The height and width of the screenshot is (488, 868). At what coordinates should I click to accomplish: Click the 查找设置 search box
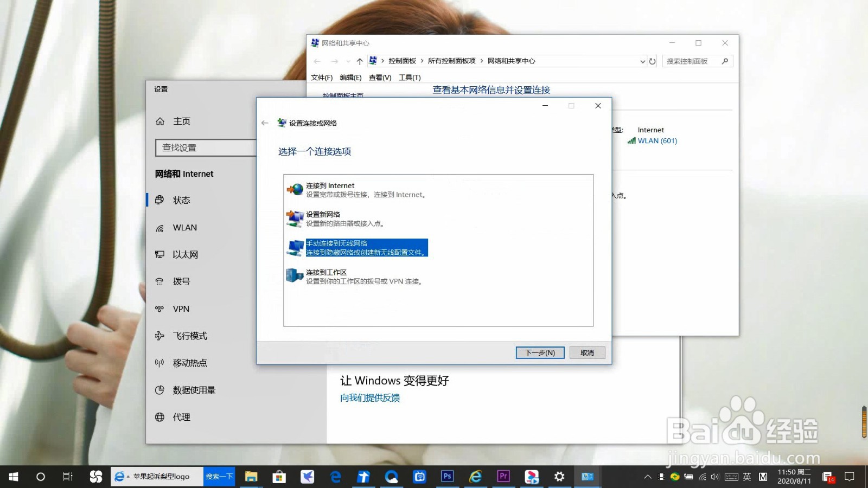coord(206,147)
